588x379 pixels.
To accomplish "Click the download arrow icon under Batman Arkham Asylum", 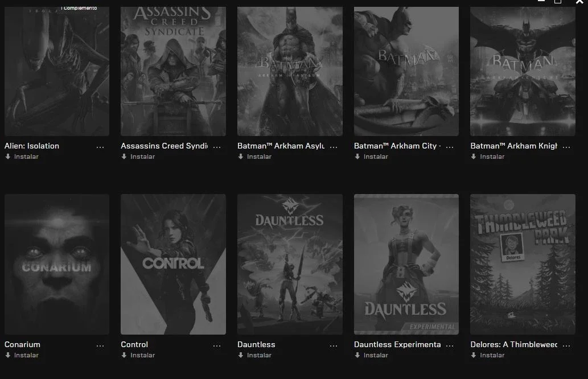I will 241,156.
